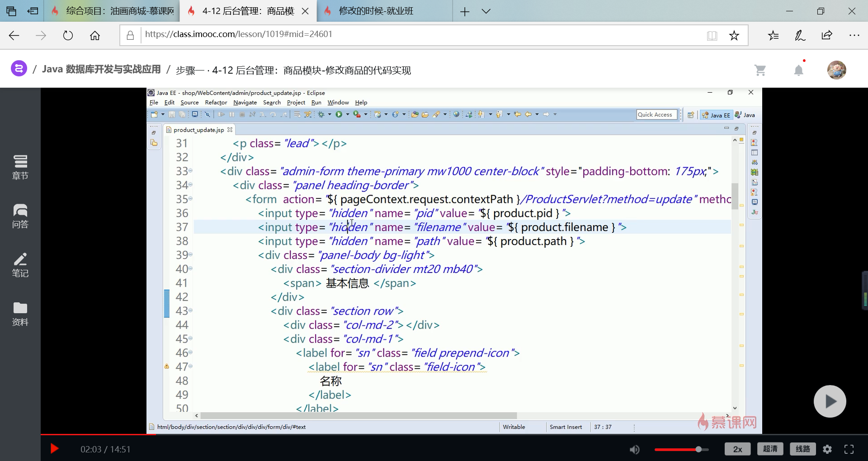This screenshot has height=461, width=868.
Task: Open the Eclipse File menu
Action: [154, 103]
